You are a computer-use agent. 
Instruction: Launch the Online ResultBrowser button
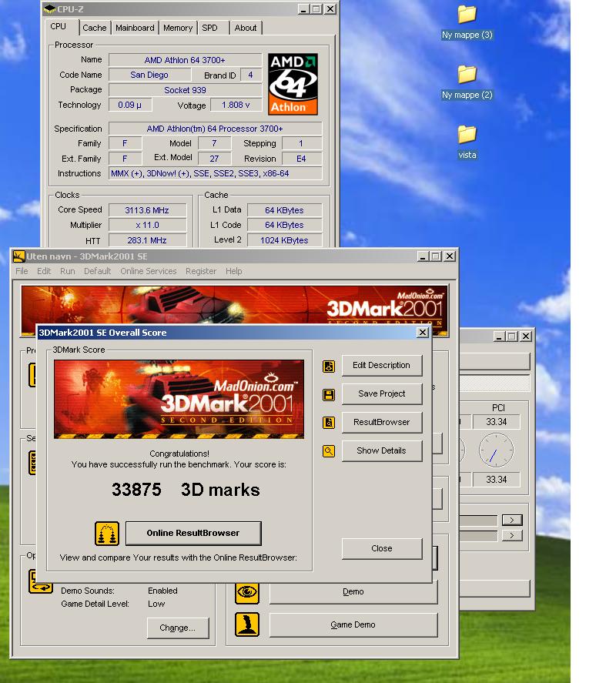(193, 533)
